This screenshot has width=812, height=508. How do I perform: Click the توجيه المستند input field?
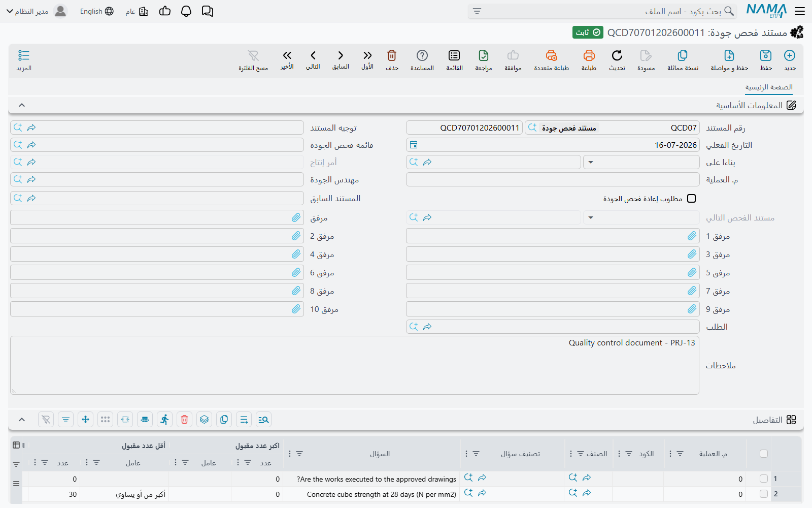pyautogui.click(x=157, y=128)
